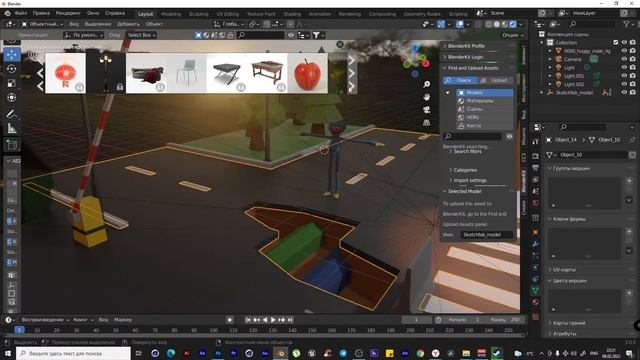Select HDRs asset type in BlenderKit list
Screen dimensions: 640x360
484,117
